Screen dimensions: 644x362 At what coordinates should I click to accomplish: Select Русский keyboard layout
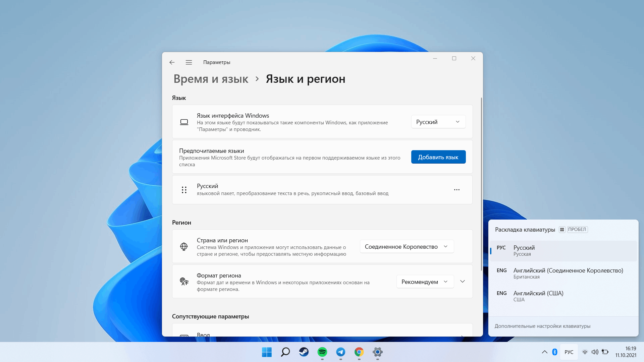562,250
